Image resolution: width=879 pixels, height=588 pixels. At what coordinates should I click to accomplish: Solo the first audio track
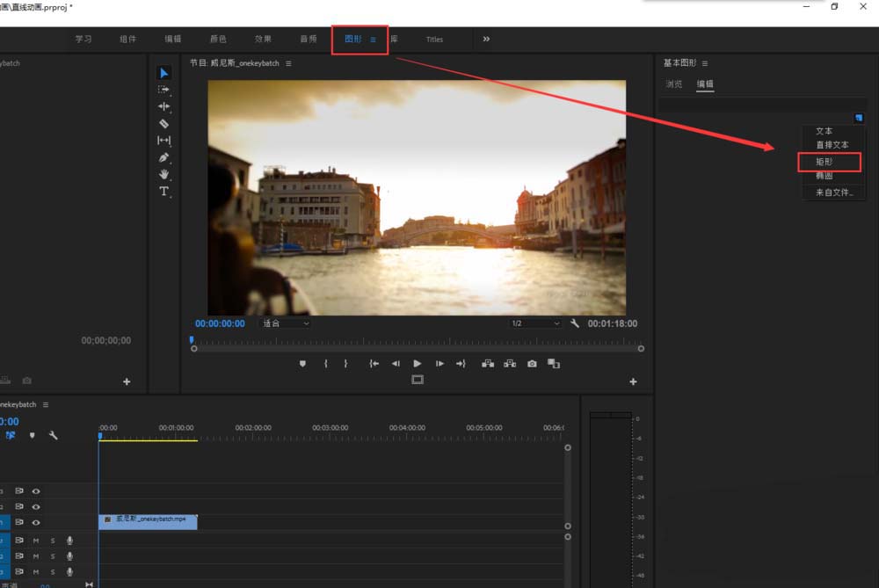pos(52,541)
